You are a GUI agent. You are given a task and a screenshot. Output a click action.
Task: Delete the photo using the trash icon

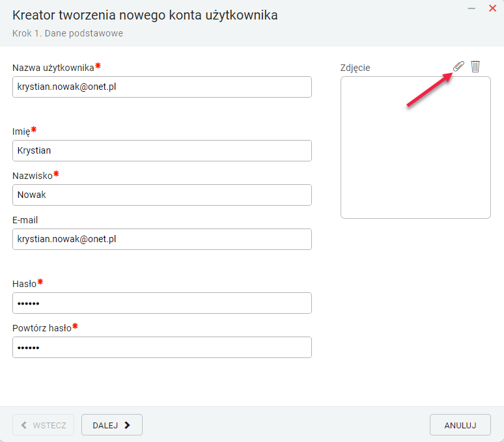(475, 66)
